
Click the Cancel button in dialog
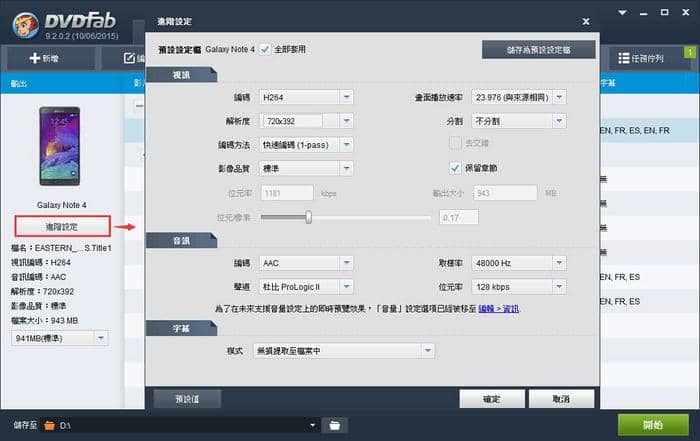click(x=561, y=399)
